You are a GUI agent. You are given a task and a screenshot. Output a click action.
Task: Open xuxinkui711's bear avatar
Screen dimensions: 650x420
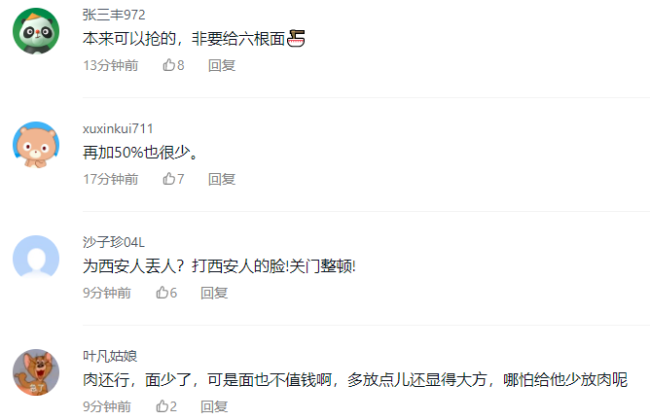point(36,145)
